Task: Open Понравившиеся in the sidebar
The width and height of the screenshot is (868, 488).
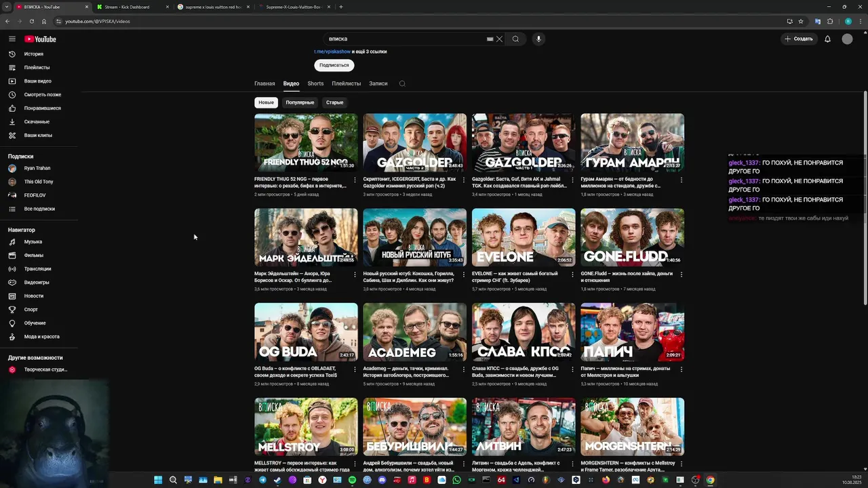Action: 39,108
